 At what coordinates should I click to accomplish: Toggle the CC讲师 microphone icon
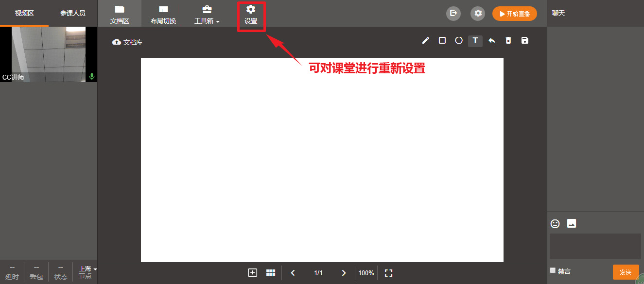coord(92,77)
